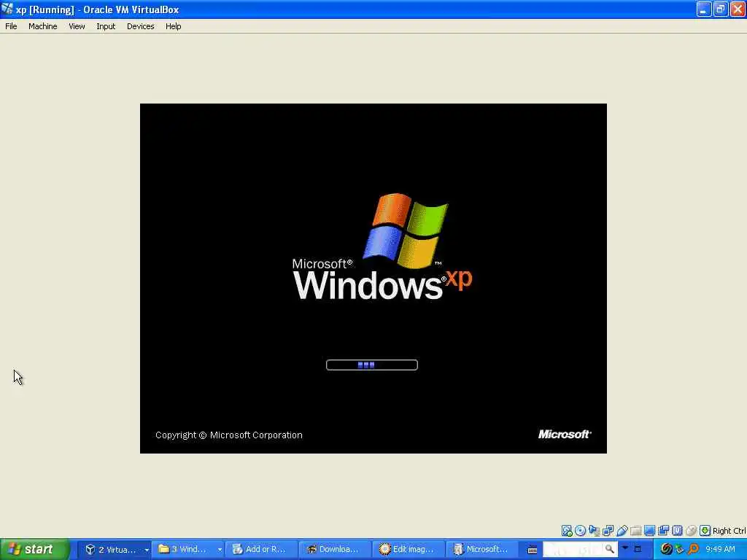
Task: Click the red swirl system tray icon
Action: click(x=667, y=549)
